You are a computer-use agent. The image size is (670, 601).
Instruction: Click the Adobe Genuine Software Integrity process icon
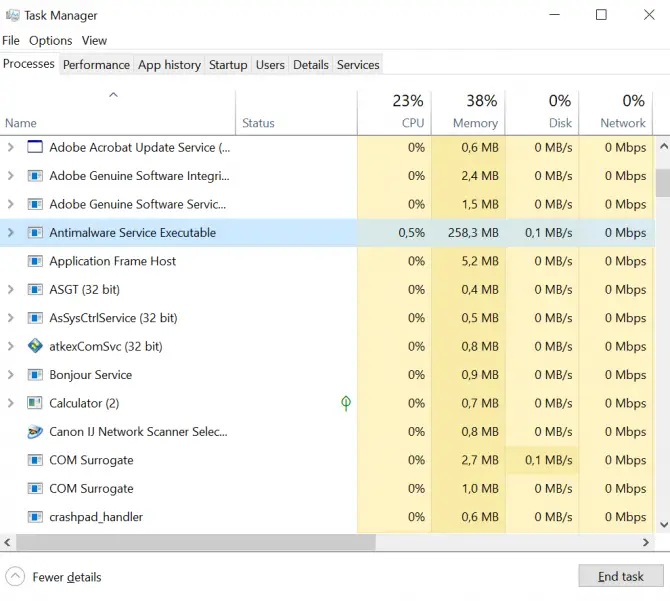click(x=35, y=176)
